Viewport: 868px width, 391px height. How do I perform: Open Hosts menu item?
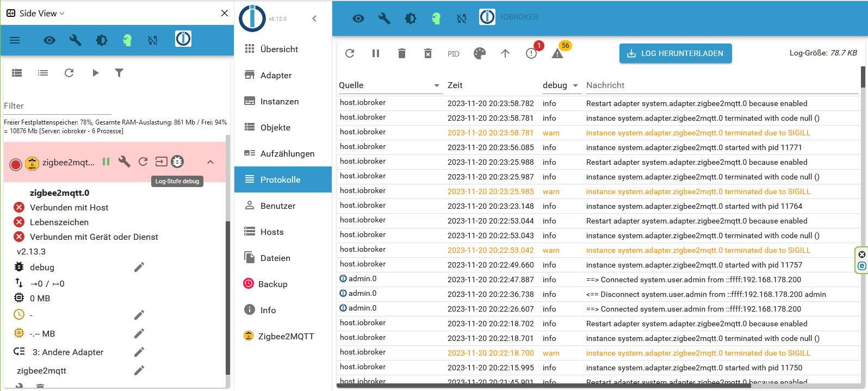(x=283, y=232)
